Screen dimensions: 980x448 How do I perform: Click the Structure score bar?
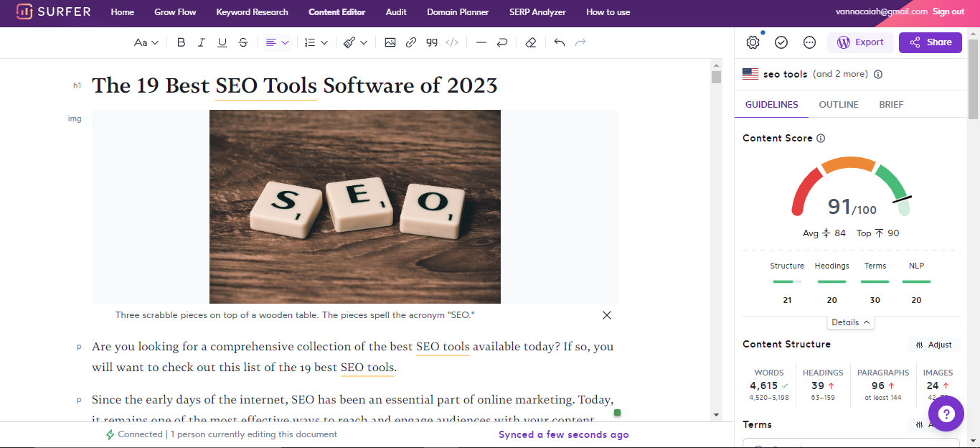787,281
